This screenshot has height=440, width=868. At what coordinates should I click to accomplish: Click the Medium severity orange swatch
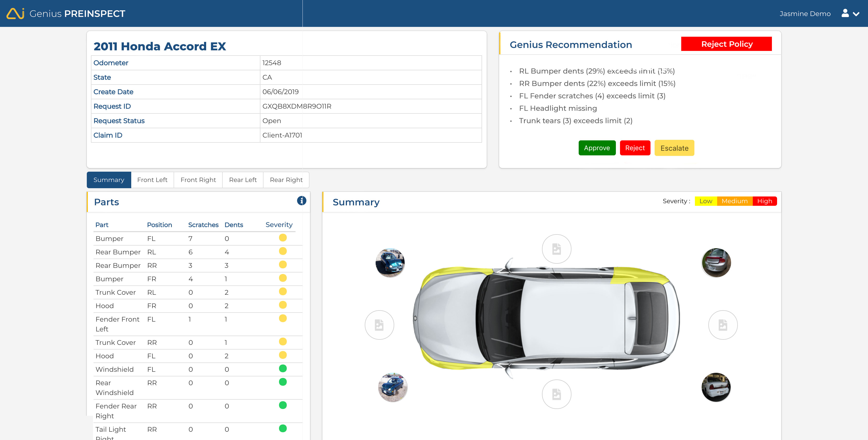point(734,201)
